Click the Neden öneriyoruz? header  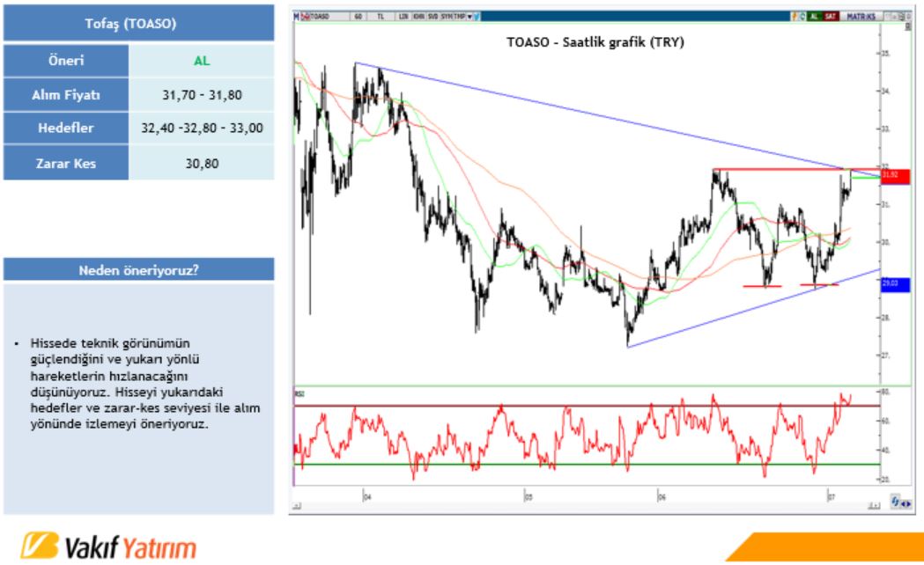point(139,269)
